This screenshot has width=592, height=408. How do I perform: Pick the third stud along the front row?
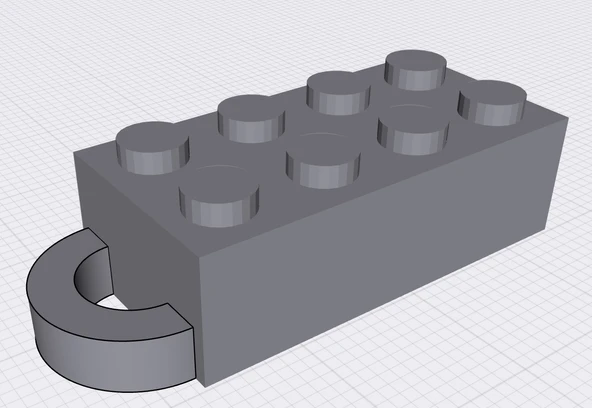413,133
